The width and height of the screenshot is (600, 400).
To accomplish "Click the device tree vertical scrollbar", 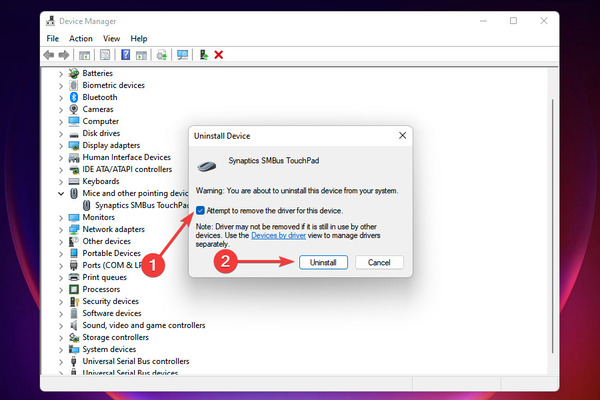I will (x=552, y=226).
